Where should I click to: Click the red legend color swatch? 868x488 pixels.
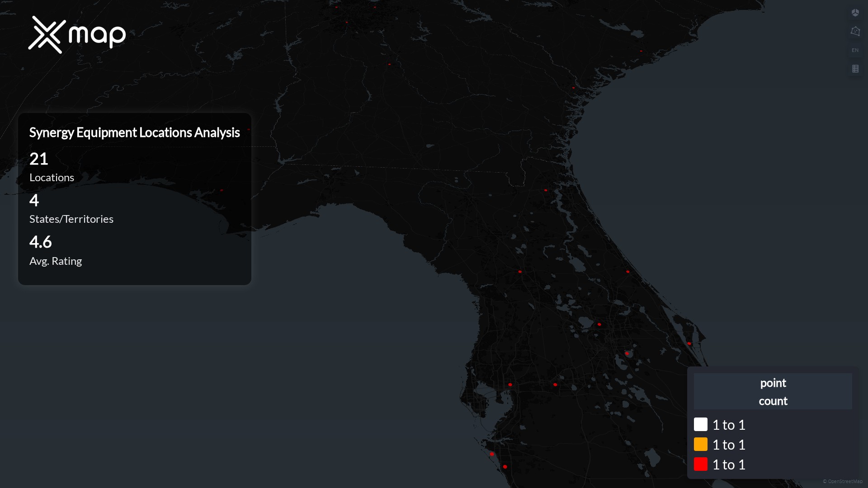[700, 464]
